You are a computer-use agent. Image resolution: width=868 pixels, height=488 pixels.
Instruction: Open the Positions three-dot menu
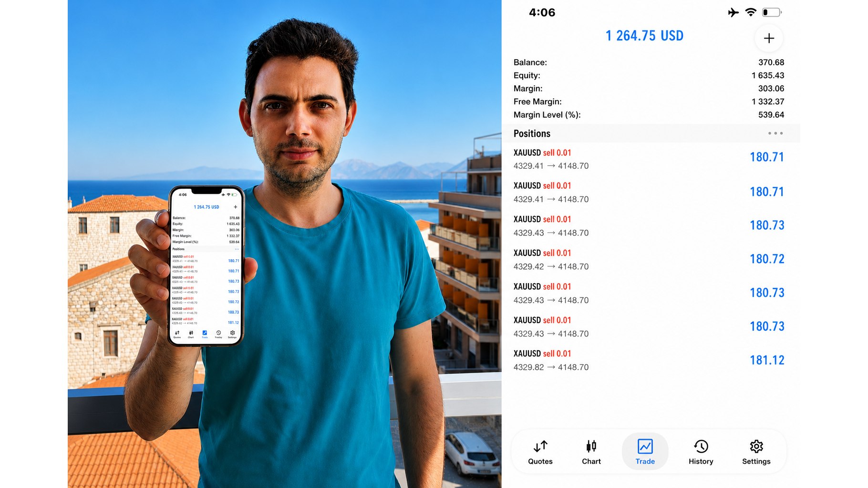click(775, 133)
